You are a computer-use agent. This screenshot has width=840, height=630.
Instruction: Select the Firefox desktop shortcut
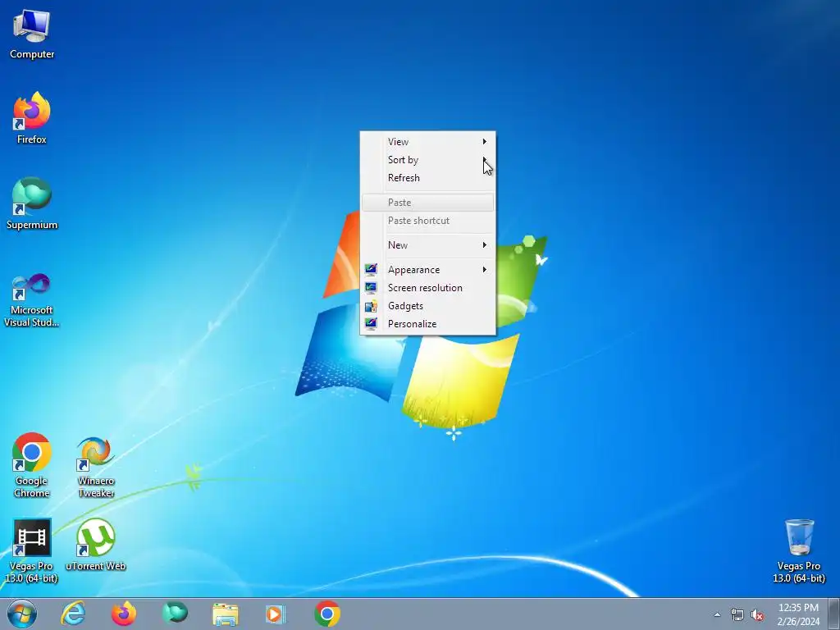(x=32, y=118)
